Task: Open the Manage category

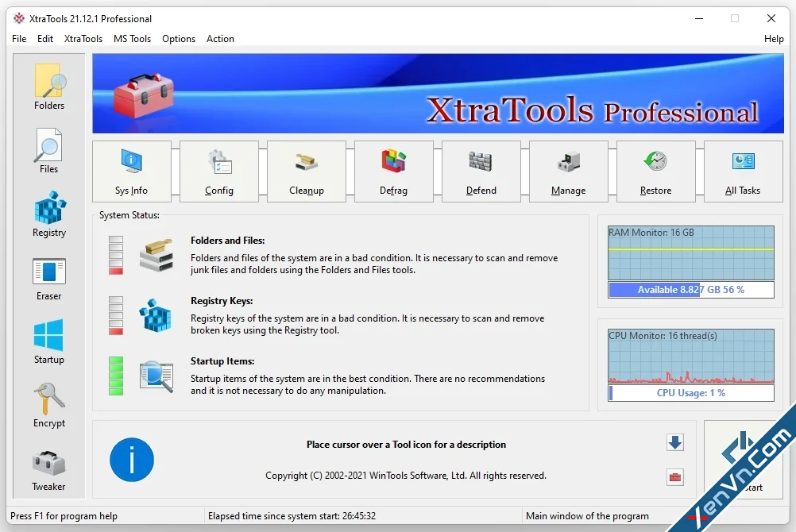Action: click(568, 172)
